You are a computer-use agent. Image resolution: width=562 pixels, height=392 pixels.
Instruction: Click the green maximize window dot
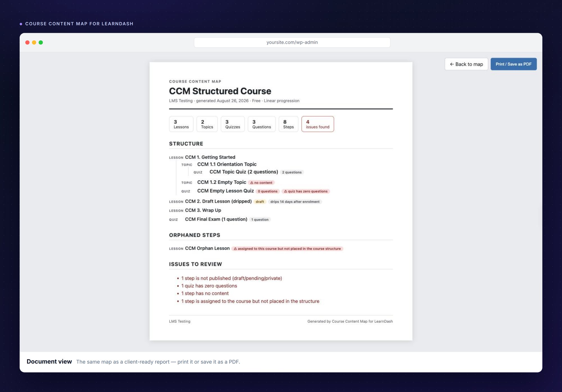point(41,42)
